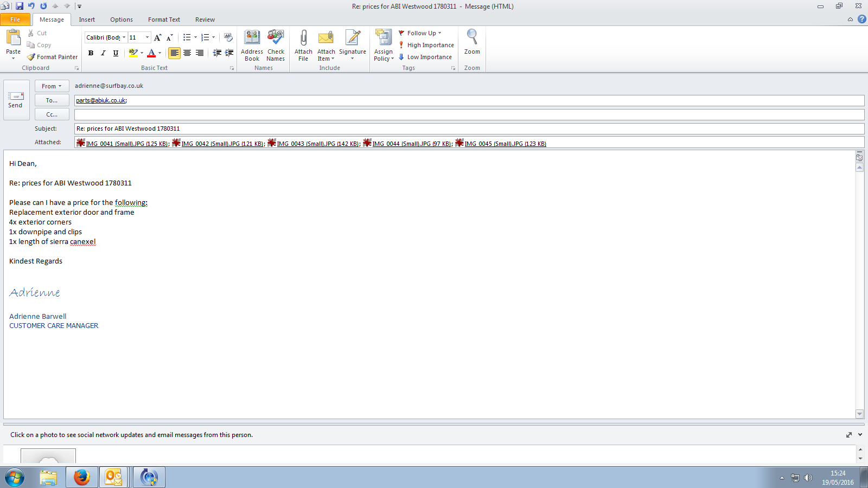Open the Signature dropdown
This screenshot has width=868, height=488.
coord(353,55)
